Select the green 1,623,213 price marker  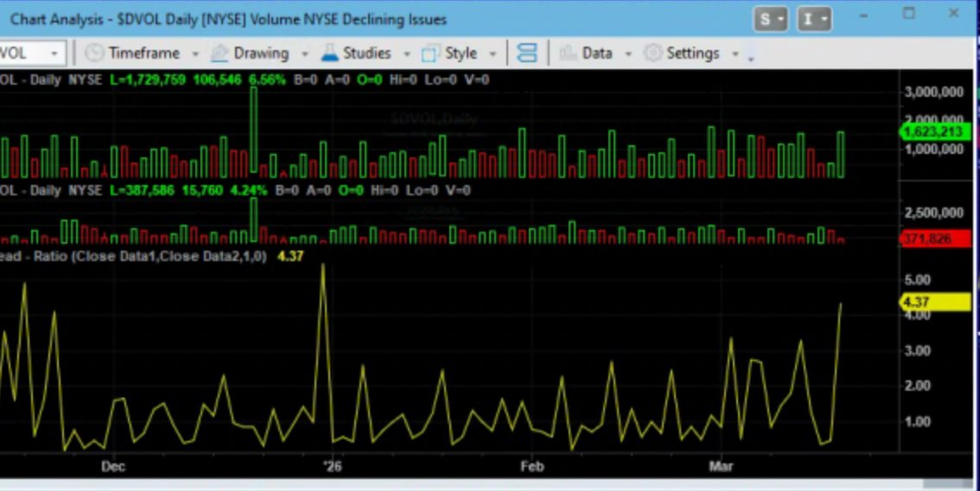point(935,132)
